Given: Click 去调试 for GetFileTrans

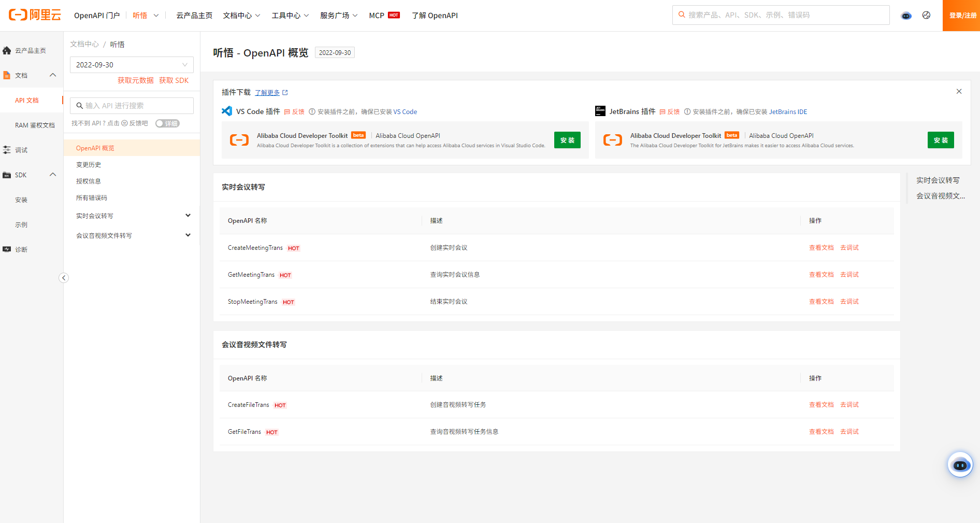Looking at the screenshot, I should pos(849,432).
